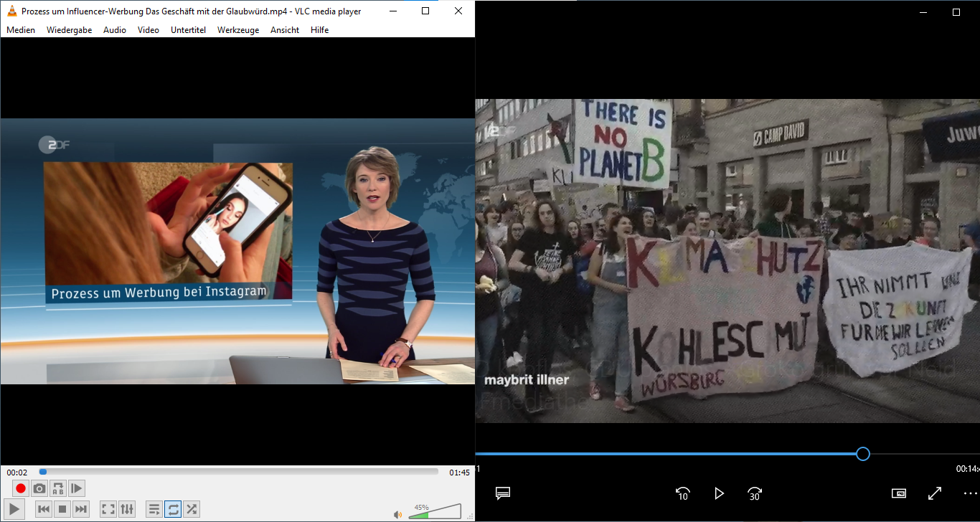Take a snapshot with the camera icon
The height and width of the screenshot is (522, 980).
click(x=39, y=488)
